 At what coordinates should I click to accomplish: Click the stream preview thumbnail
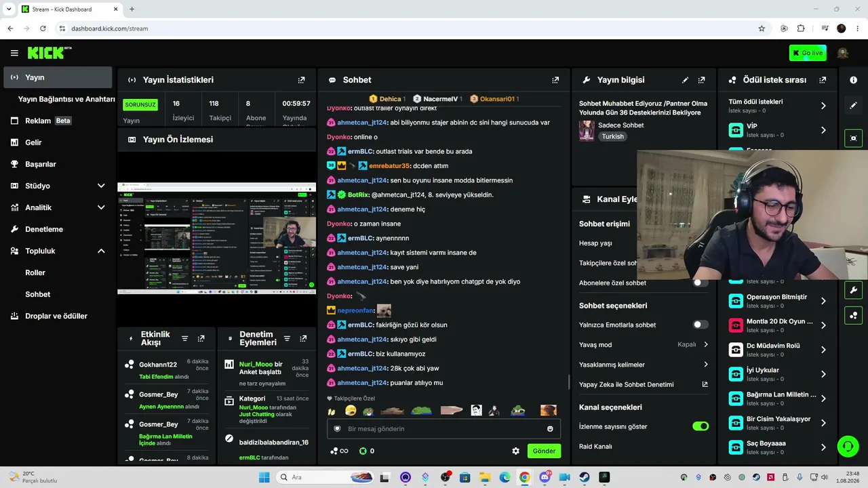point(216,239)
